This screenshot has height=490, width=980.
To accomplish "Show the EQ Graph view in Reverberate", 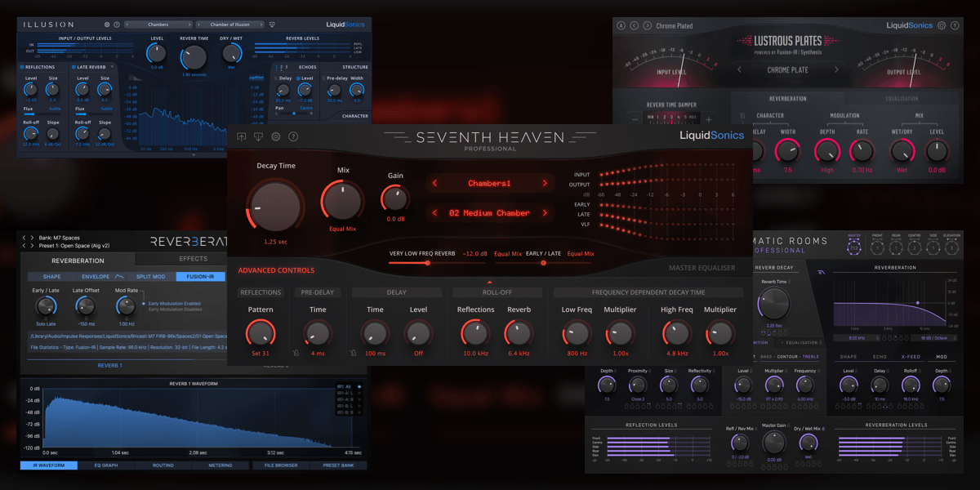I will 106,465.
